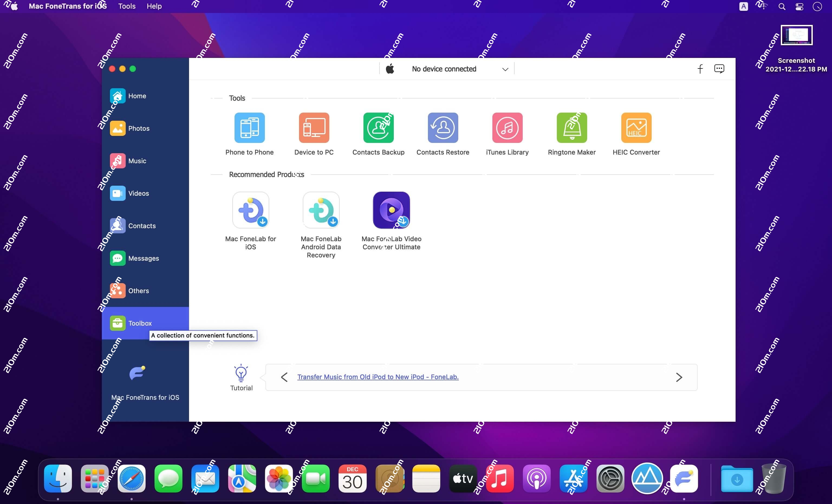Go back to the previous tutorial tip
The width and height of the screenshot is (832, 504).
284,377
